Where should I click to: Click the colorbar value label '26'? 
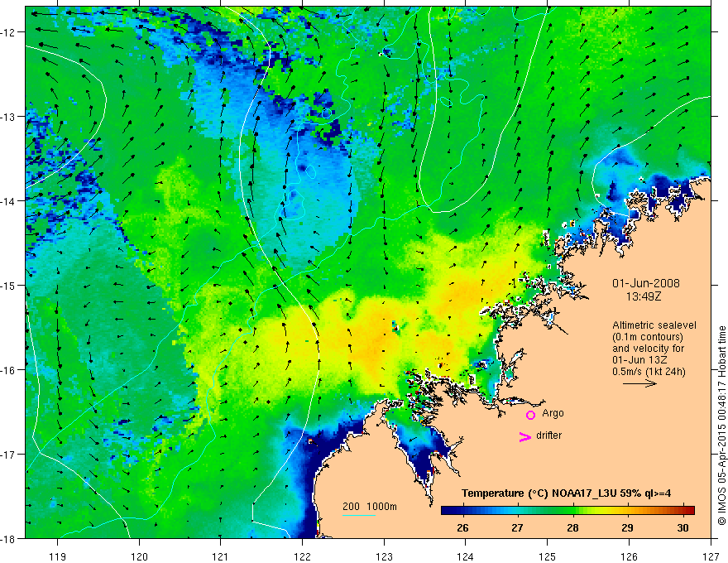[x=462, y=527]
